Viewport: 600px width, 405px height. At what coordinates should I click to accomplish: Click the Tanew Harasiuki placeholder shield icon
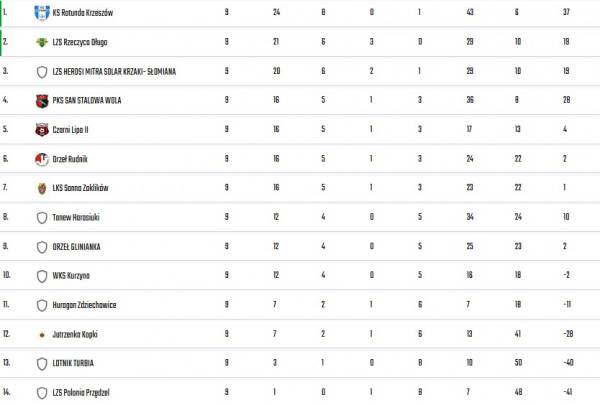[x=41, y=217]
